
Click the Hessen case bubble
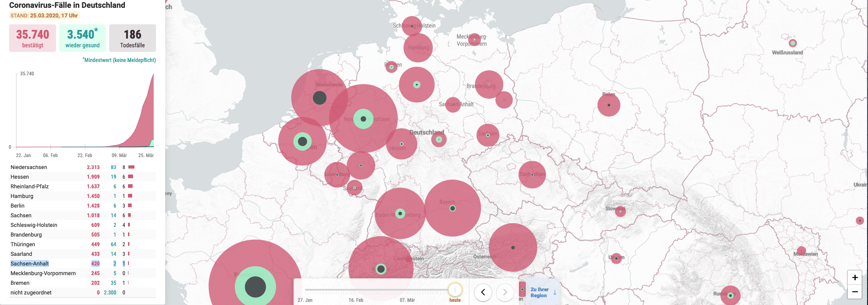[x=401, y=144]
